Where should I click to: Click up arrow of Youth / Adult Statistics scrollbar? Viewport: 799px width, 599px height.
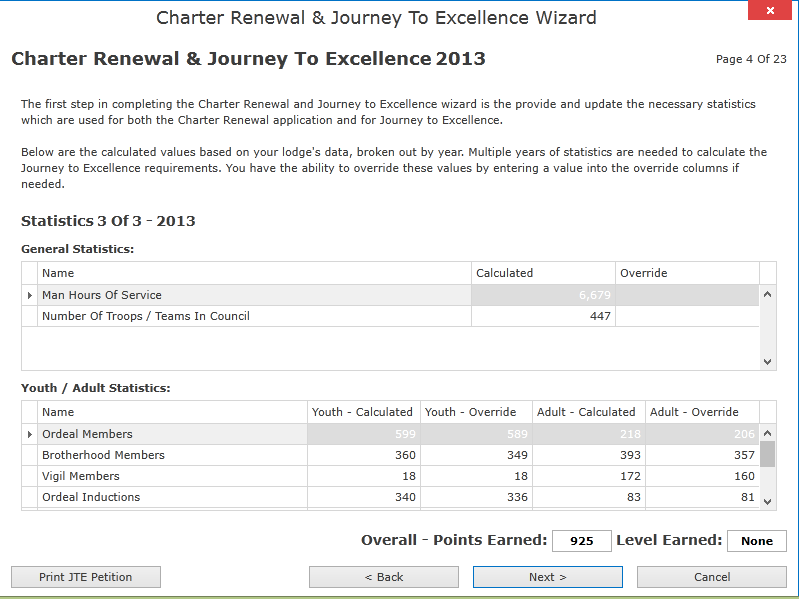point(767,433)
